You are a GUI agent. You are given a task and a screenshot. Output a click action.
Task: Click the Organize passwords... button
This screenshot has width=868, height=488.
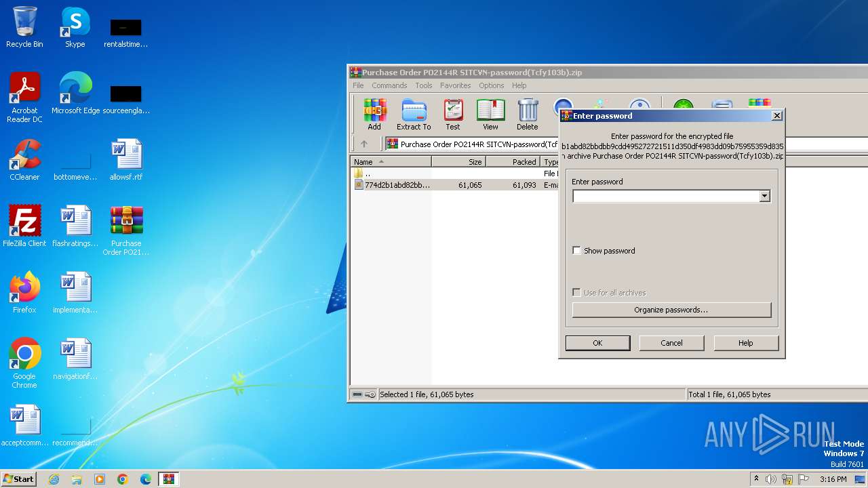tap(671, 310)
